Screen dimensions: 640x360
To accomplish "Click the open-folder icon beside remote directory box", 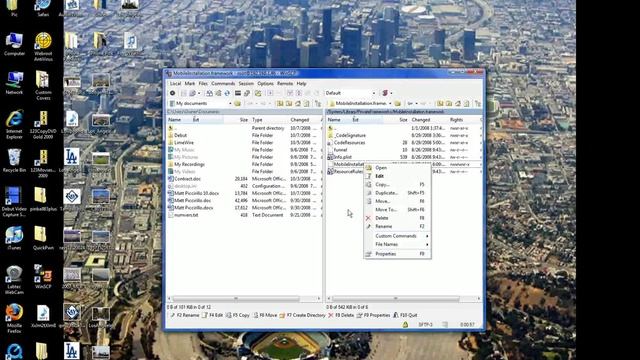I will click(x=398, y=104).
